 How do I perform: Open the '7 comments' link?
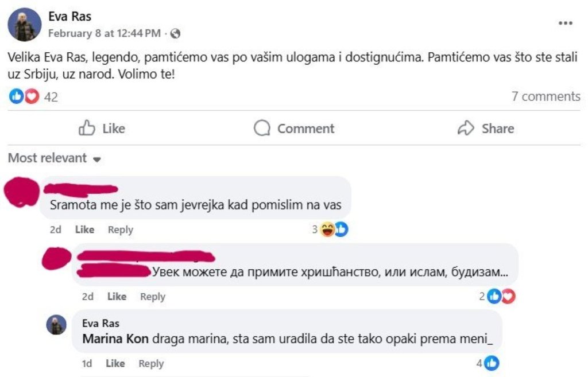(546, 96)
